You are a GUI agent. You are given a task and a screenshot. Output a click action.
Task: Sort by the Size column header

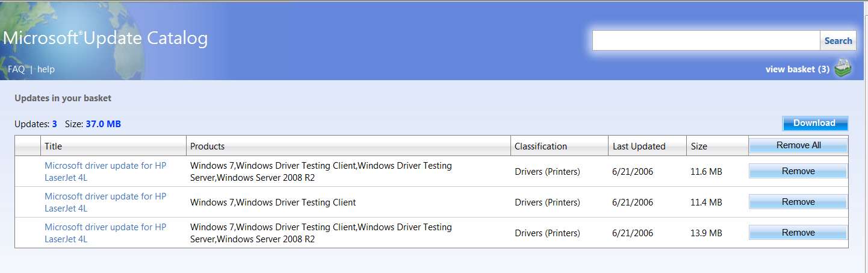(x=718, y=146)
